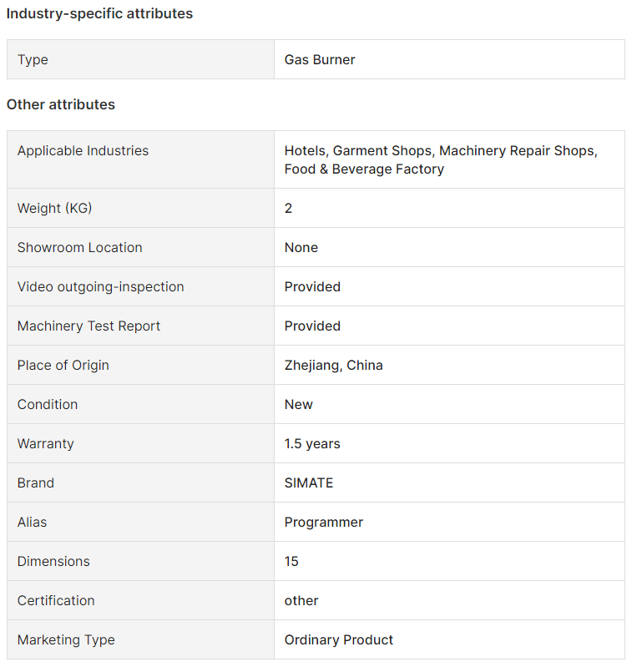Image resolution: width=637 pixels, height=672 pixels.
Task: Click the Weight (KG) label
Action: 54,209
